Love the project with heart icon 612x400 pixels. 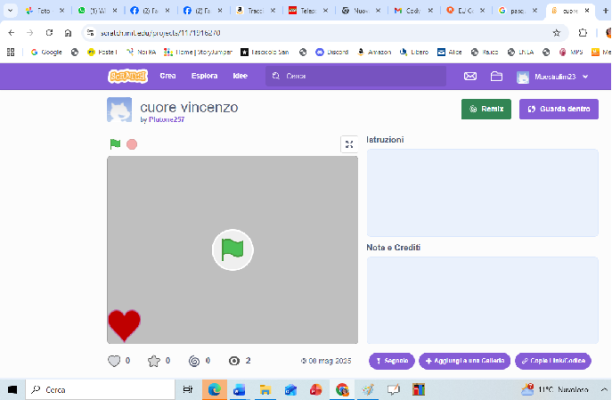click(x=114, y=360)
